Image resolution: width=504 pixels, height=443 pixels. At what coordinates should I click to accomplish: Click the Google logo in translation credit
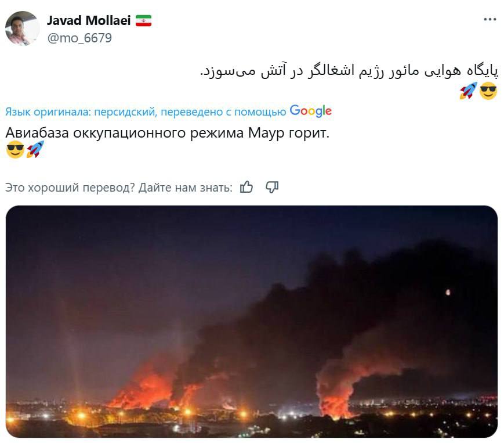pos(310,111)
